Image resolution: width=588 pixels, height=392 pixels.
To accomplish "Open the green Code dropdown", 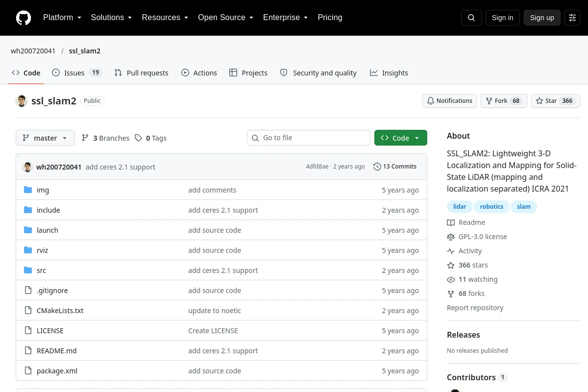I will click(x=401, y=138).
